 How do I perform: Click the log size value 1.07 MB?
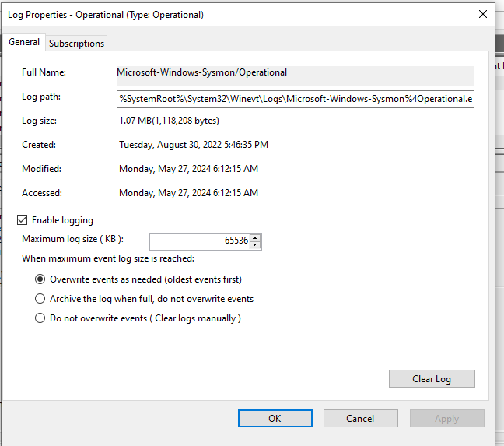pyautogui.click(x=169, y=121)
